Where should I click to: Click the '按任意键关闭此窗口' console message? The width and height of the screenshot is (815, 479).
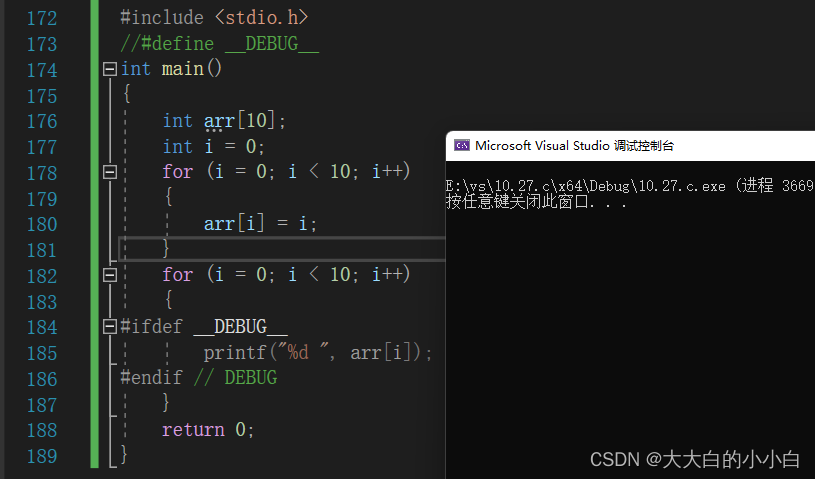click(536, 202)
